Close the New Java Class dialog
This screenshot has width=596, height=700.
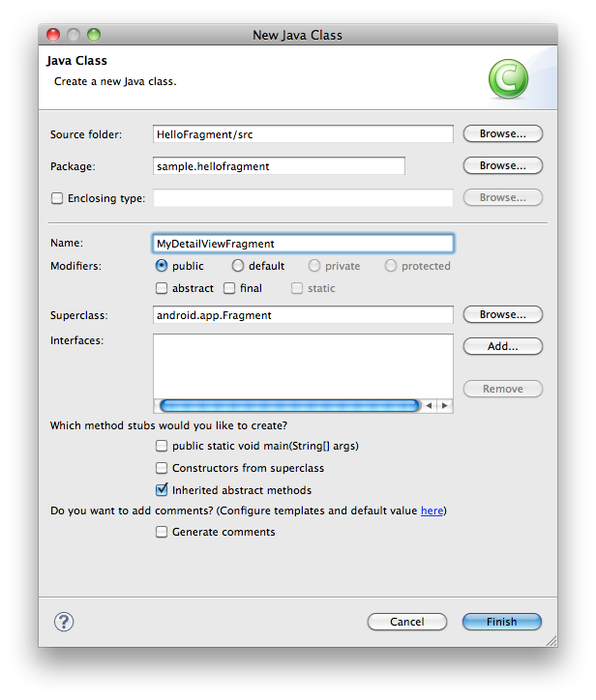click(x=53, y=35)
